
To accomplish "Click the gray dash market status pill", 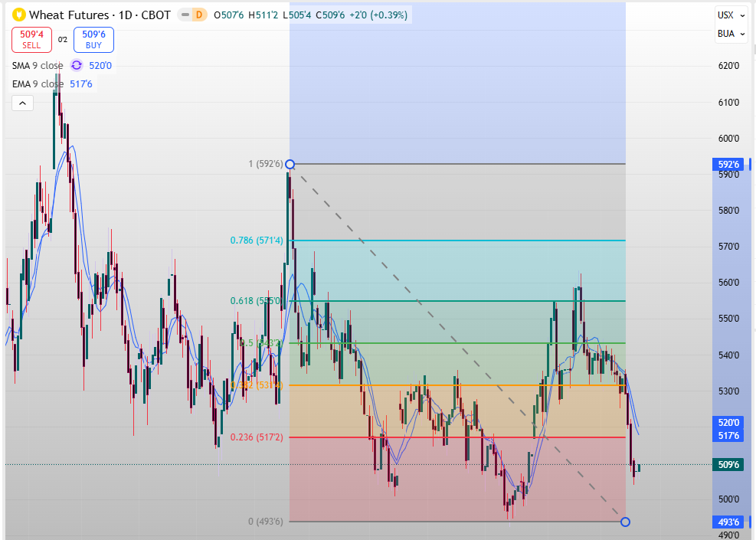I will [185, 15].
